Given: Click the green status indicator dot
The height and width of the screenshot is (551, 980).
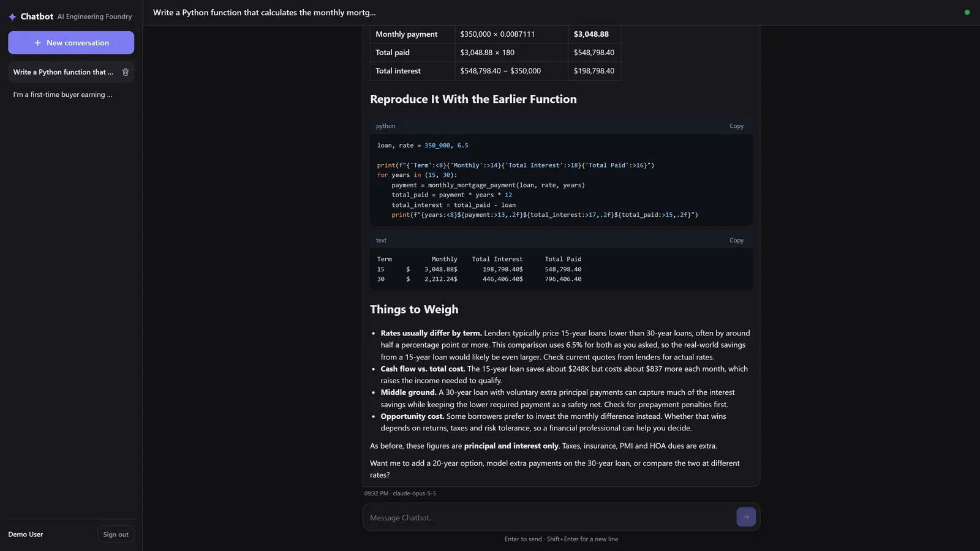Looking at the screenshot, I should (967, 12).
